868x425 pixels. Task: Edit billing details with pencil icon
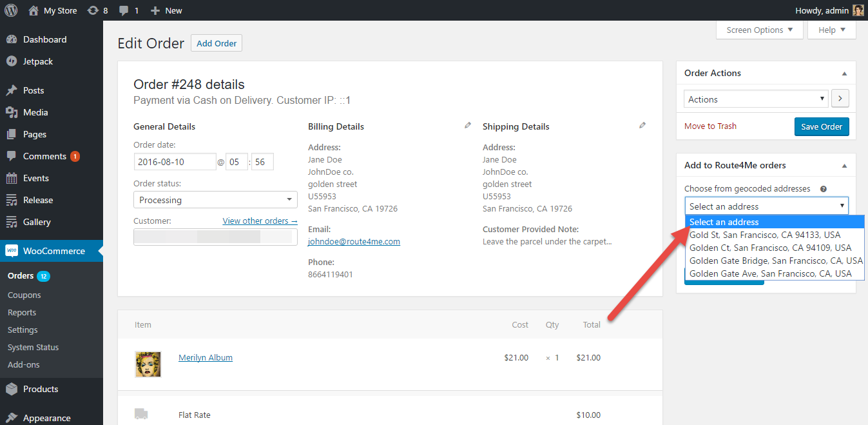point(468,126)
